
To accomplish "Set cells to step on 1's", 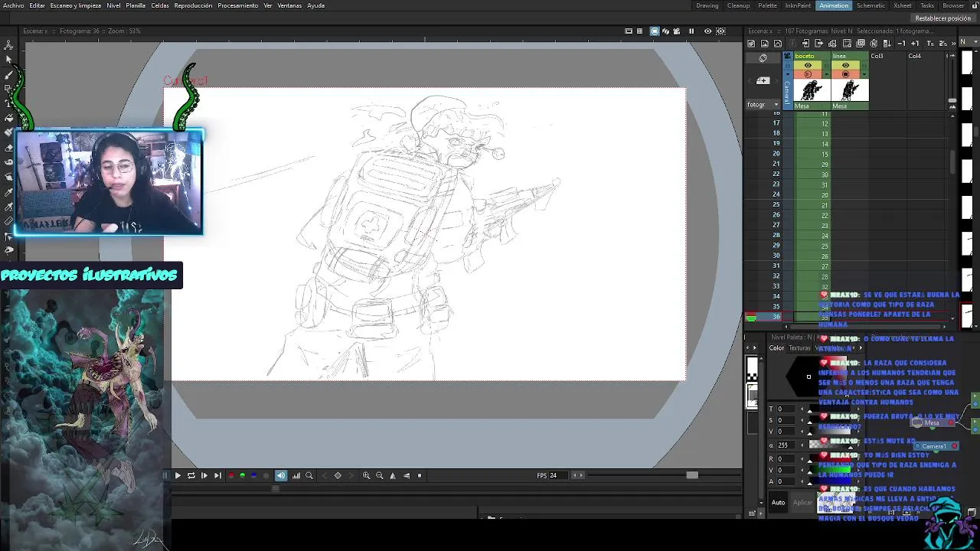I will (930, 44).
